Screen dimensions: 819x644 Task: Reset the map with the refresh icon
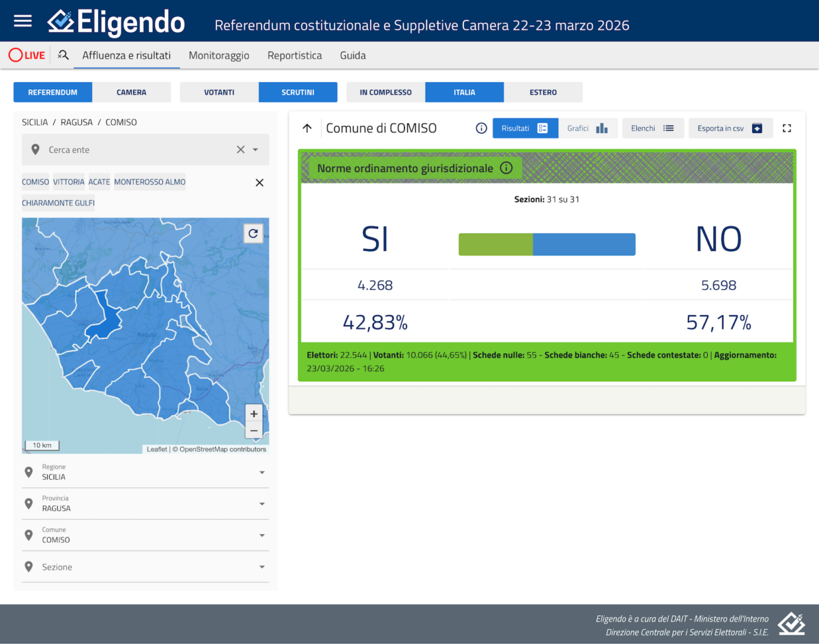(253, 233)
